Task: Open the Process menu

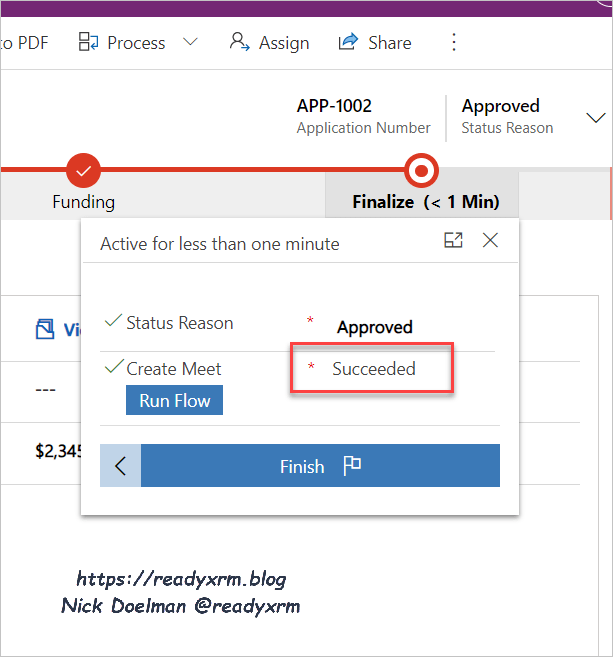Action: tap(136, 43)
